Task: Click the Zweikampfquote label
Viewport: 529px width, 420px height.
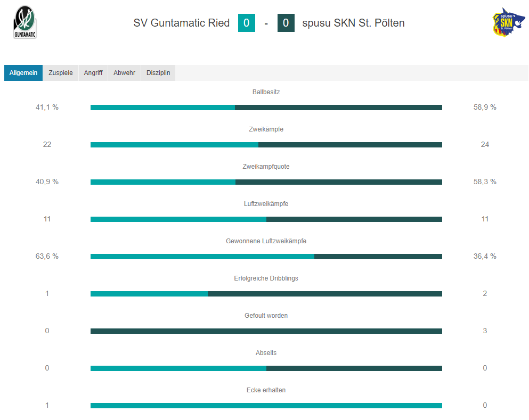Action: 266,167
